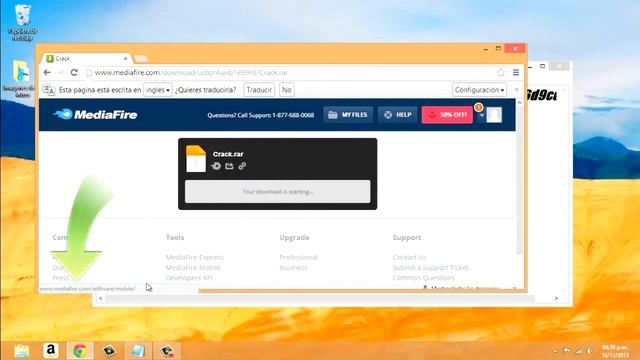Click the 'Your download is starting...' box

pos(278,192)
